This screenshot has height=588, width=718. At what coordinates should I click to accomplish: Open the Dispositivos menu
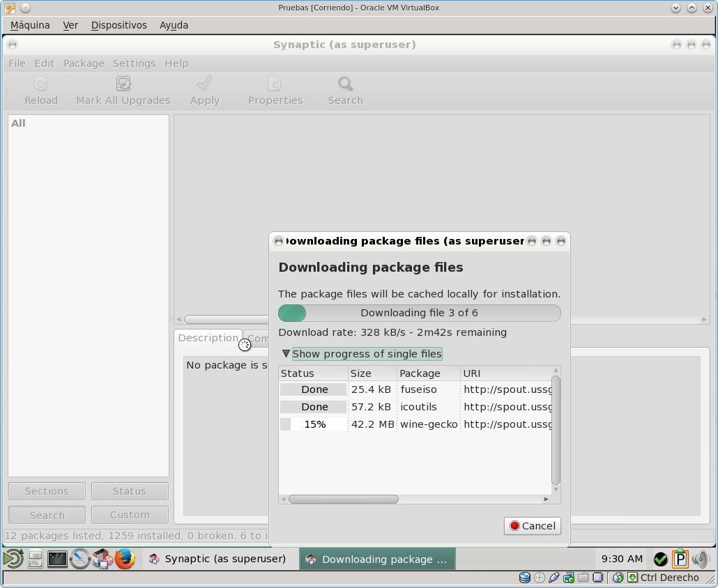(119, 25)
